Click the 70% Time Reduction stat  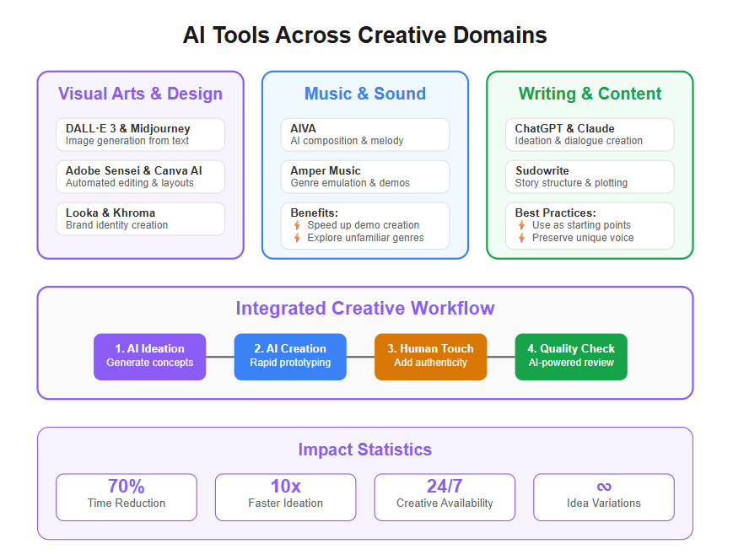point(127,498)
